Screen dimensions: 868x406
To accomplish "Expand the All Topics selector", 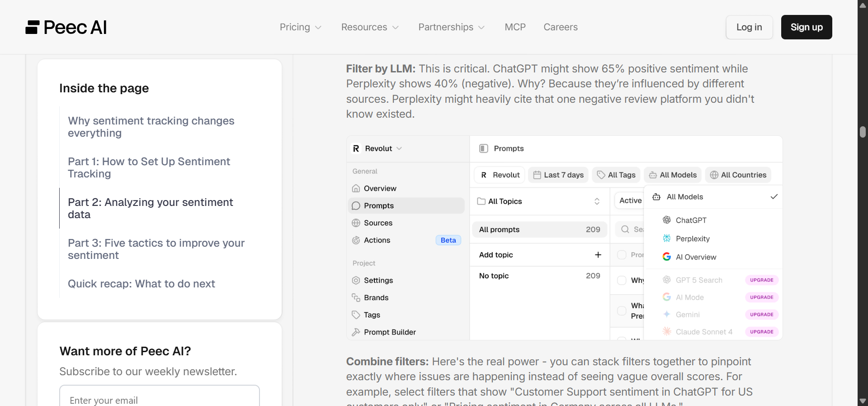I will pyautogui.click(x=539, y=201).
